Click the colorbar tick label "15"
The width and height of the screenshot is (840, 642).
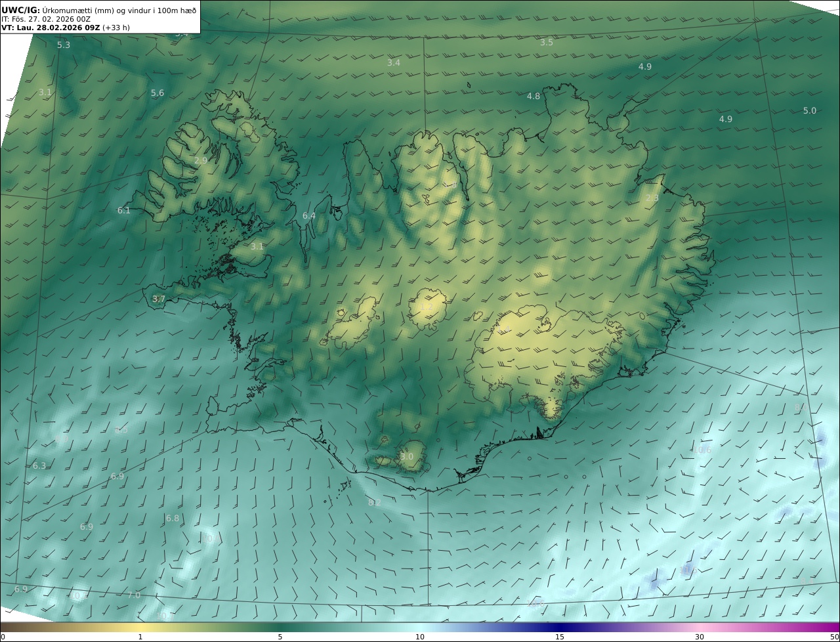tap(560, 637)
